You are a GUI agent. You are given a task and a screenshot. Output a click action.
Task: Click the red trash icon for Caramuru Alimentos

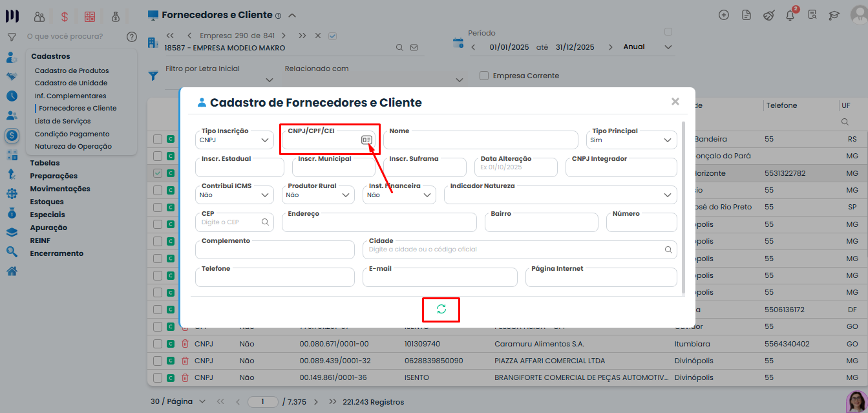185,344
